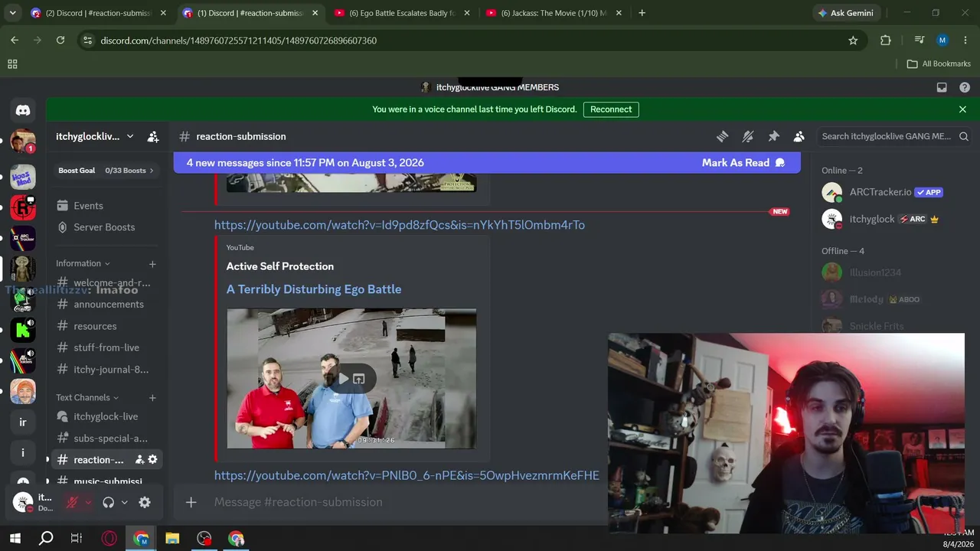Edit the reaction-submission channel settings gear
The height and width of the screenshot is (551, 980).
(x=152, y=460)
